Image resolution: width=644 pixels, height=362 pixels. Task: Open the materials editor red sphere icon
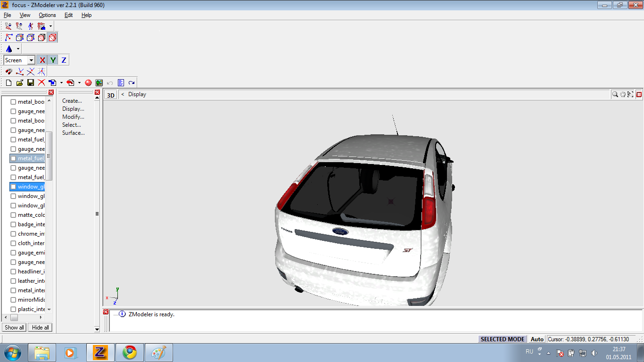point(88,82)
